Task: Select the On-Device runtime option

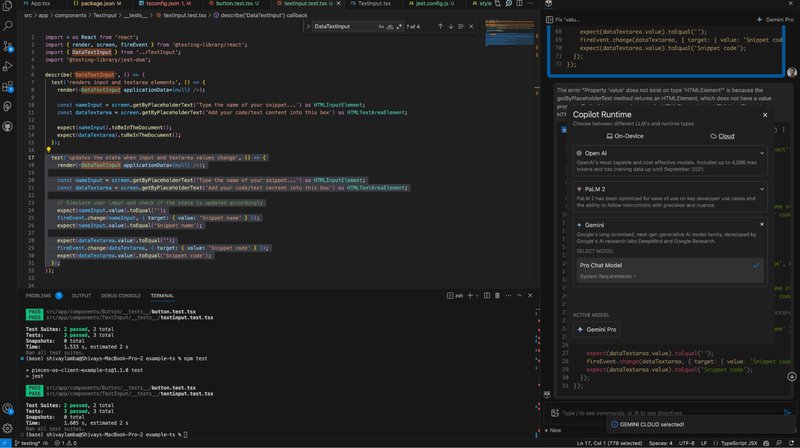Action: pyautogui.click(x=625, y=135)
